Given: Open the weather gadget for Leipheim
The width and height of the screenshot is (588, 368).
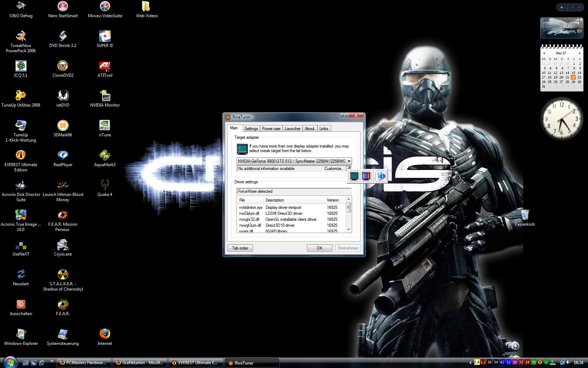Looking at the screenshot, I should [x=562, y=28].
